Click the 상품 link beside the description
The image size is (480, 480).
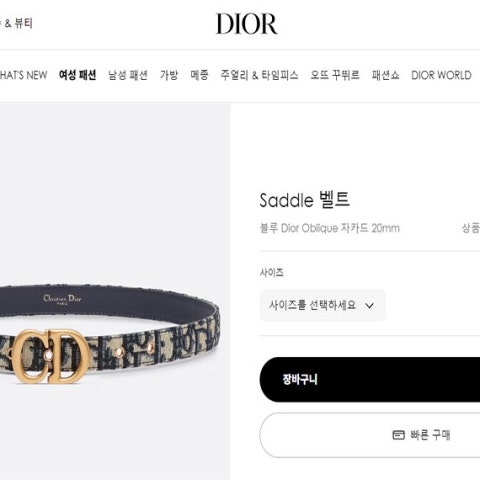tap(471, 228)
